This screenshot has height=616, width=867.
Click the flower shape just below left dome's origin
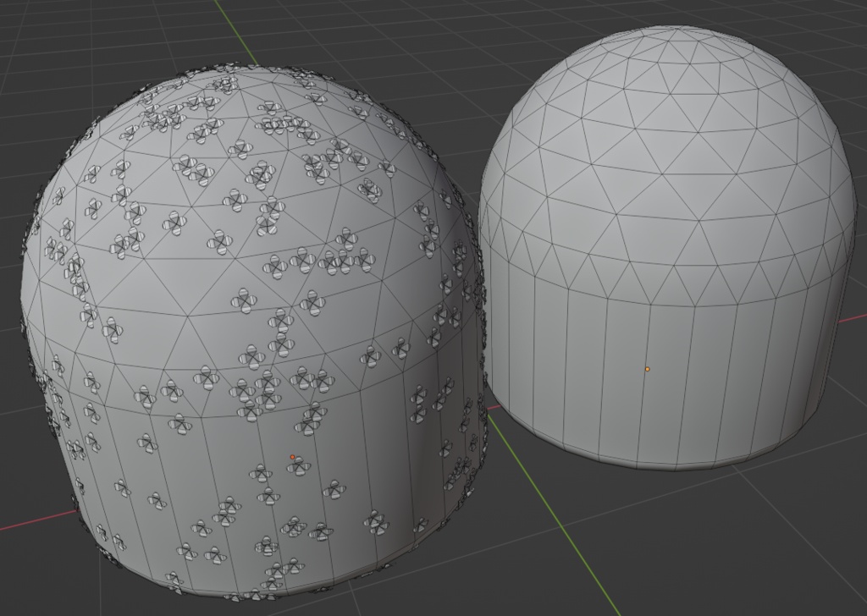[x=299, y=467]
